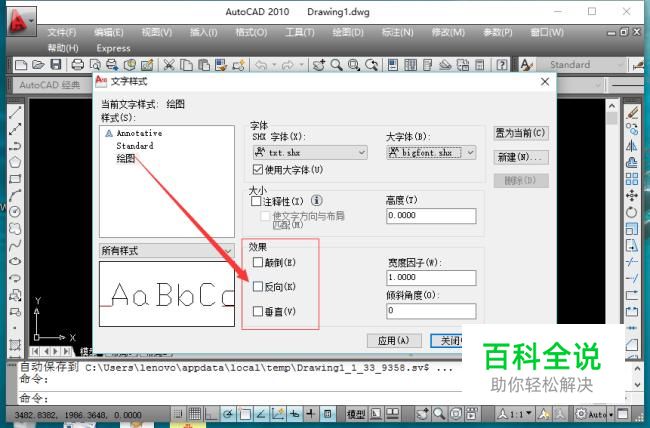Open the Edit menu
Viewport: 650px width, 428px height.
pyautogui.click(x=109, y=32)
